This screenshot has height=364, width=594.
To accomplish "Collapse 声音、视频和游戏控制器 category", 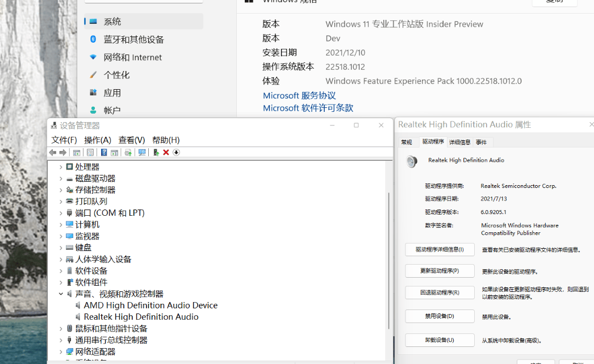I will [x=60, y=294].
